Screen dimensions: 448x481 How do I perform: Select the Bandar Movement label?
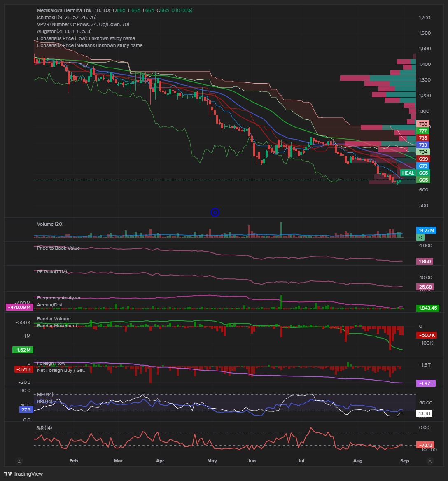[57, 326]
